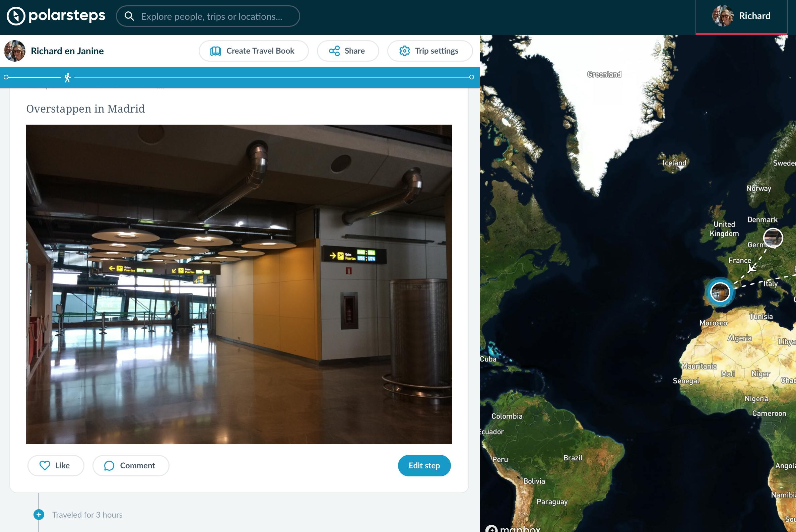Select the Germany step marker on the map

(x=773, y=238)
